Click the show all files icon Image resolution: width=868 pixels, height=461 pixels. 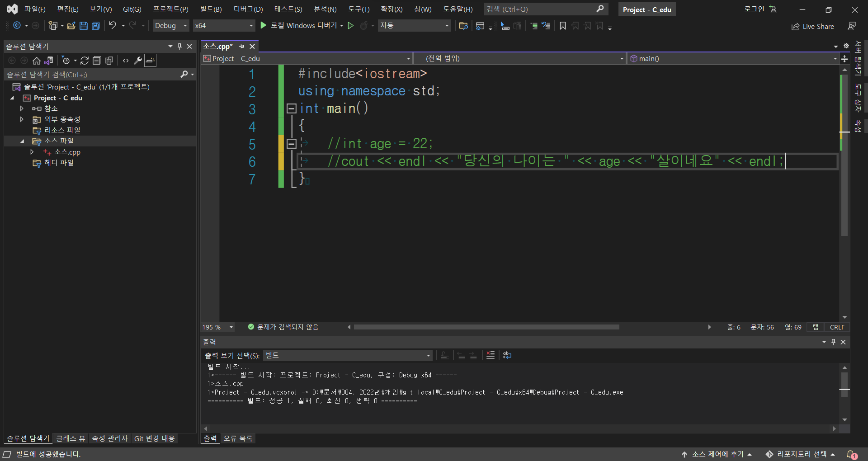[x=109, y=61]
